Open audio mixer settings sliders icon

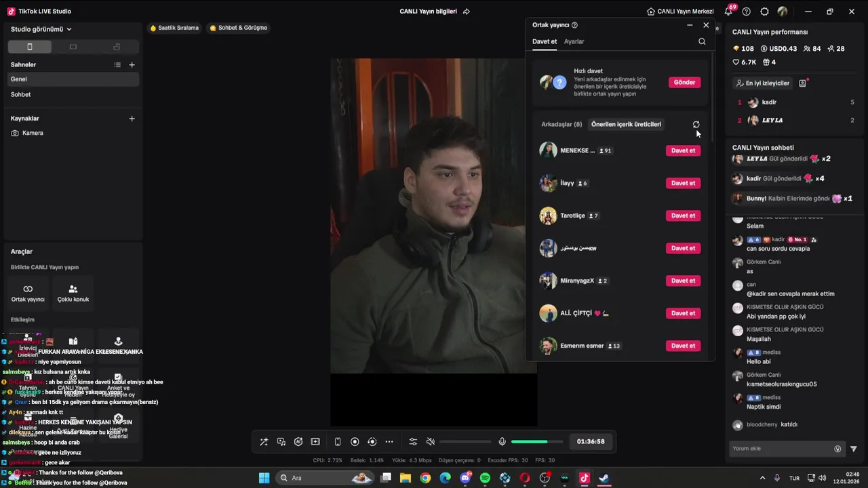coord(413,442)
